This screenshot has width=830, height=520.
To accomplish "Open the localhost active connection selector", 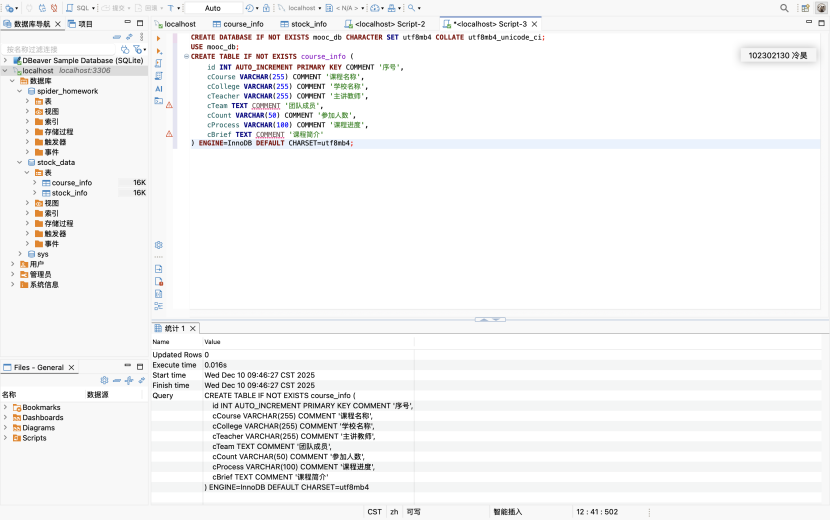I will point(300,8).
